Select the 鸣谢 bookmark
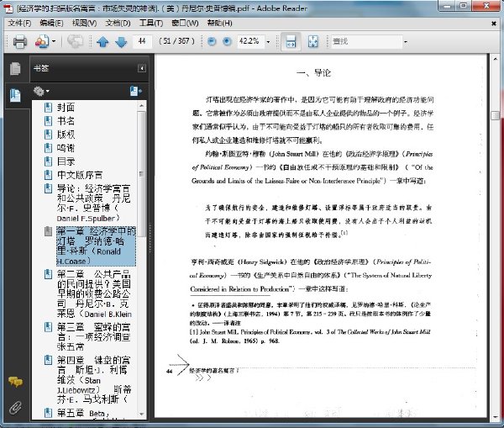This screenshot has height=428, width=504. [66, 148]
